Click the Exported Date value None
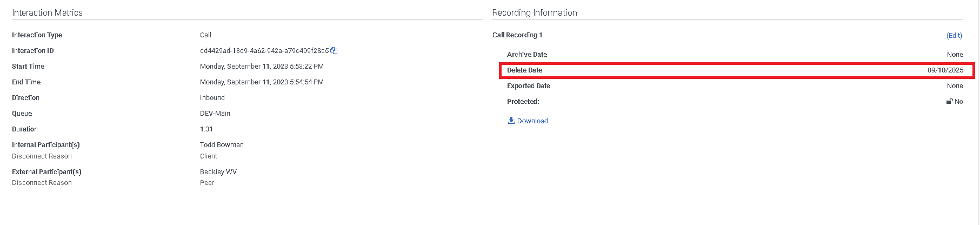 (x=955, y=86)
